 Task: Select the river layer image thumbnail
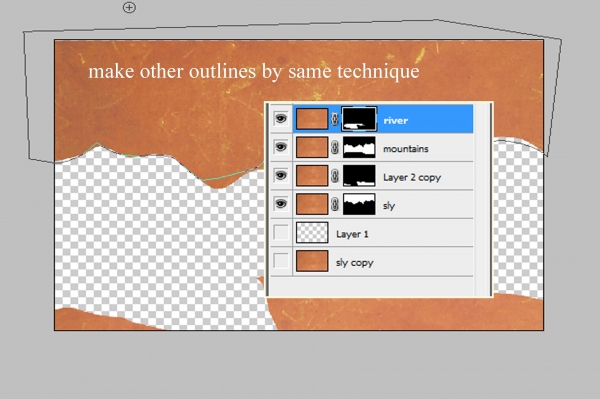(x=312, y=119)
